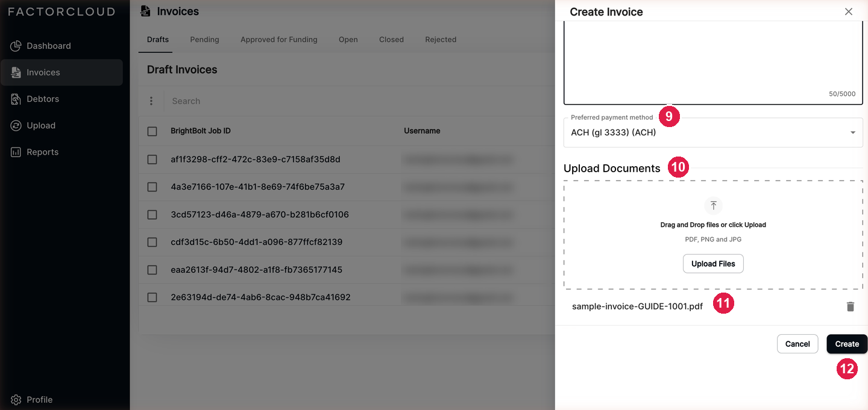Open the three-dot table options menu

coord(151,101)
